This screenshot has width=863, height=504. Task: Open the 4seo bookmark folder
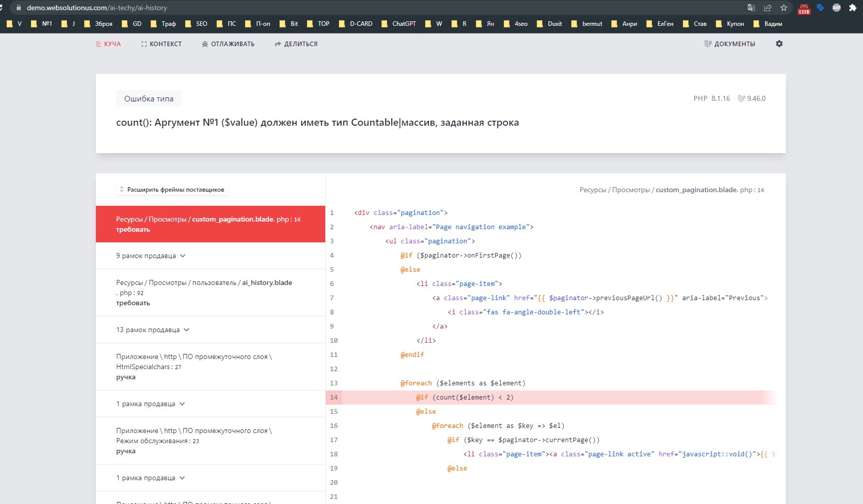515,24
